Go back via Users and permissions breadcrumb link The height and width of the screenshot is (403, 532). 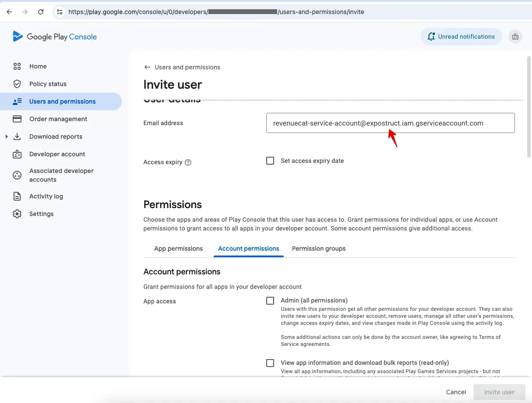click(x=187, y=67)
